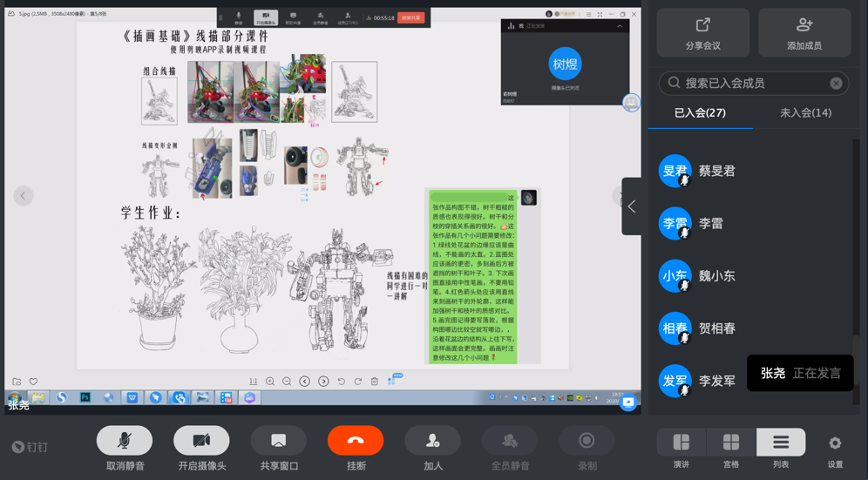Viewport: 868px width, 480px height.
Task: Collapse the 正在发言 speaker panel chevron
Action: coord(620,26)
